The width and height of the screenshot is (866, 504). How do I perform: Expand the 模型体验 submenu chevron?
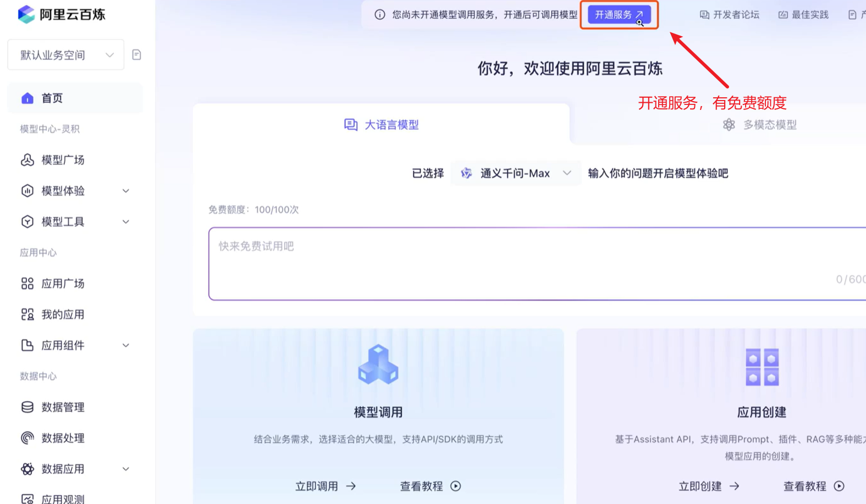point(126,191)
